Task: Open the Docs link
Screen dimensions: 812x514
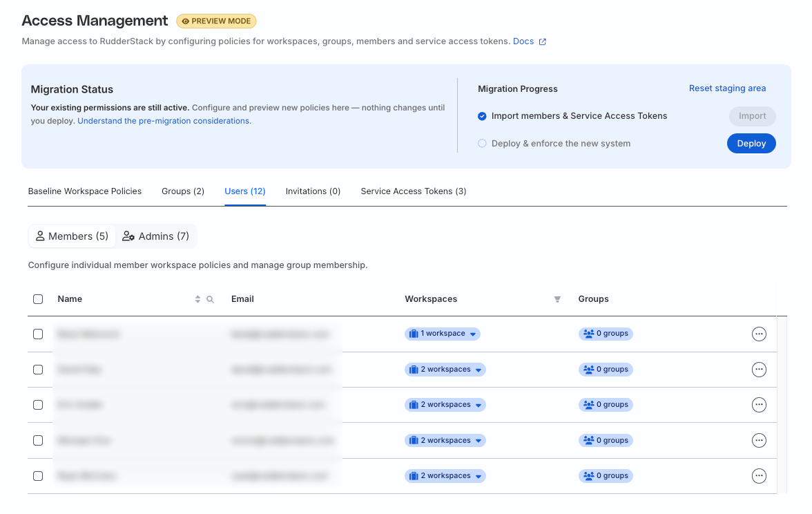Action: point(523,41)
